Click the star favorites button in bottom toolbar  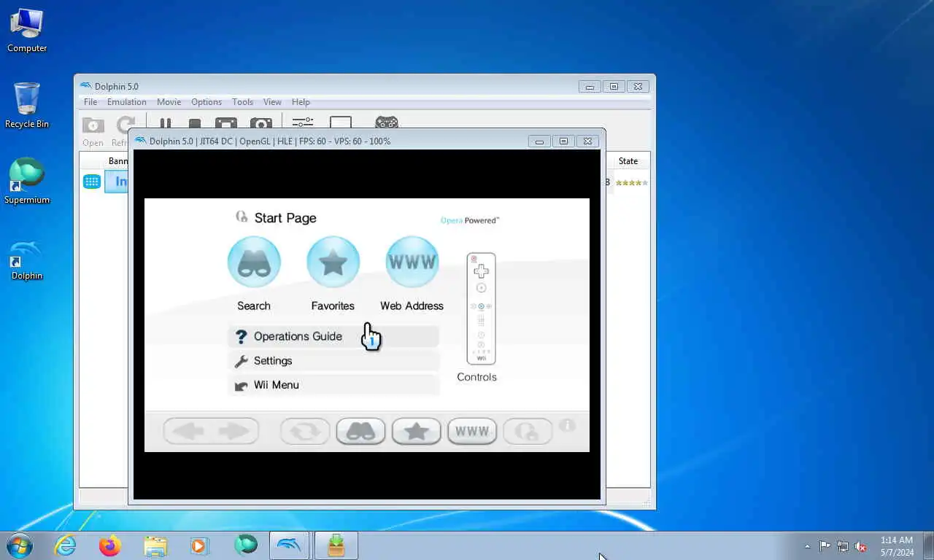417,431
